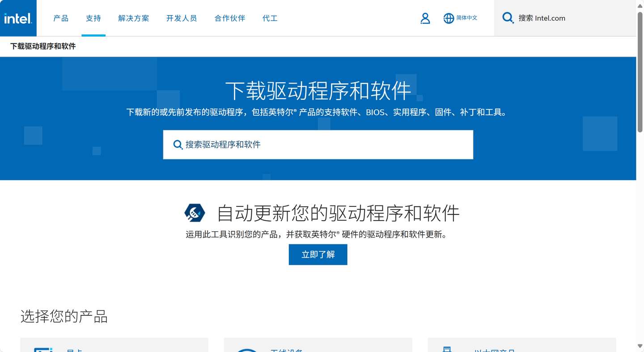Click the 下载驱动程序和软件 breadcrumb link
The height and width of the screenshot is (352, 644).
pos(43,46)
